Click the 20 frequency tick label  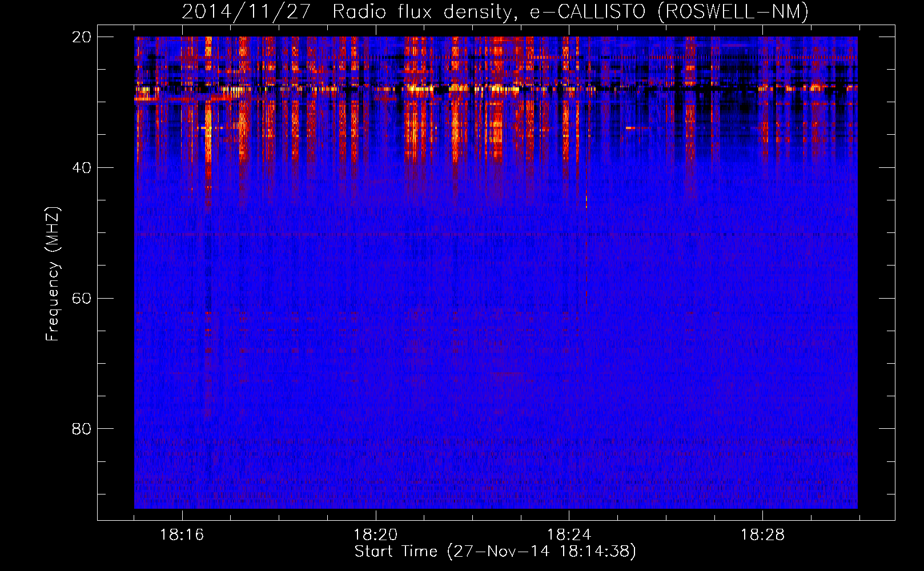(82, 37)
